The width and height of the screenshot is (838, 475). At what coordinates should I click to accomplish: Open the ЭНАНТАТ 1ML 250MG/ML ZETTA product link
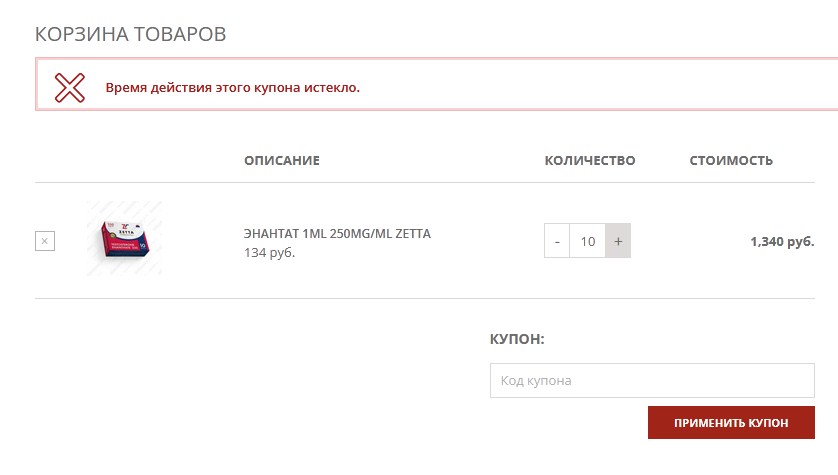coord(337,234)
